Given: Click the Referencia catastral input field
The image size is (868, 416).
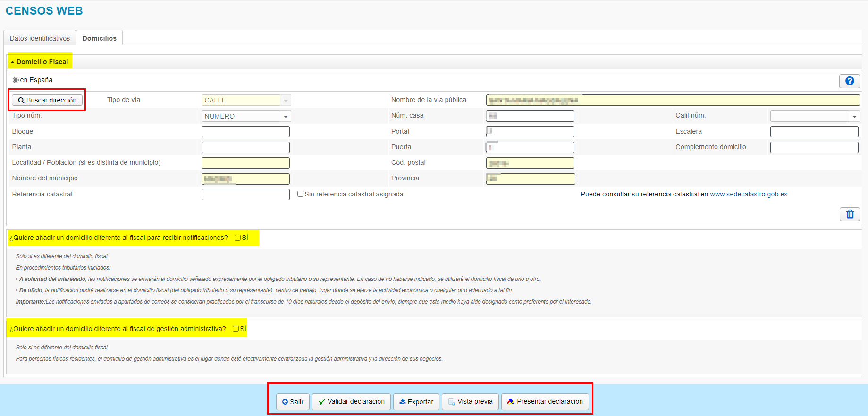Looking at the screenshot, I should point(245,195).
